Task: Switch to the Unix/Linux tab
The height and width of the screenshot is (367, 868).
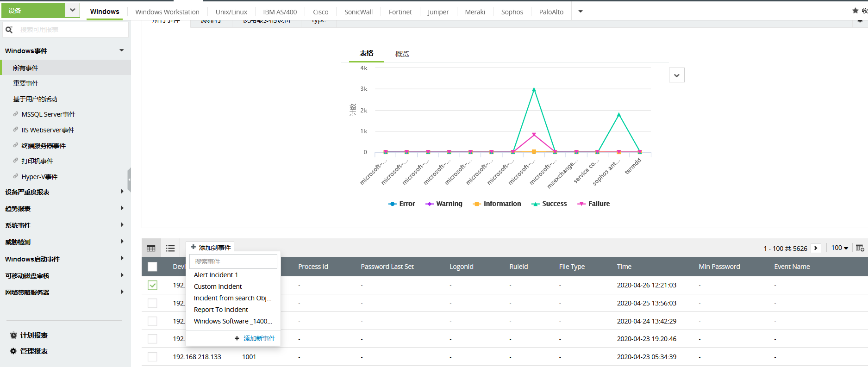Action: 231,12
